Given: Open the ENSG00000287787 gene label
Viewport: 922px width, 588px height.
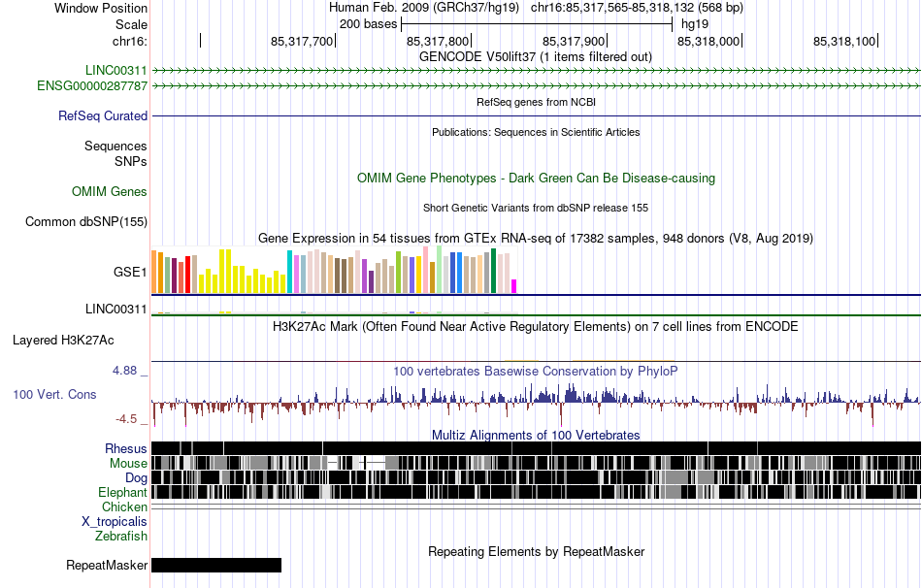Looking at the screenshot, I should pyautogui.click(x=92, y=85).
